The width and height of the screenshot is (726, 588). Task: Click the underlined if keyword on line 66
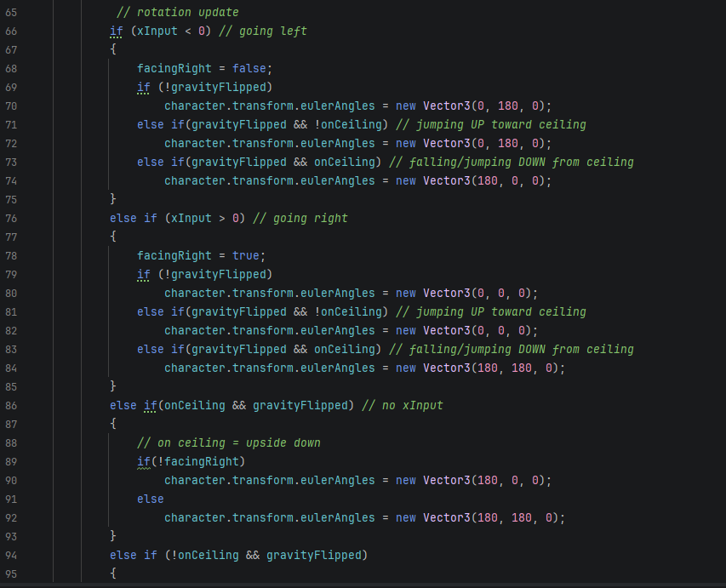tap(116, 31)
